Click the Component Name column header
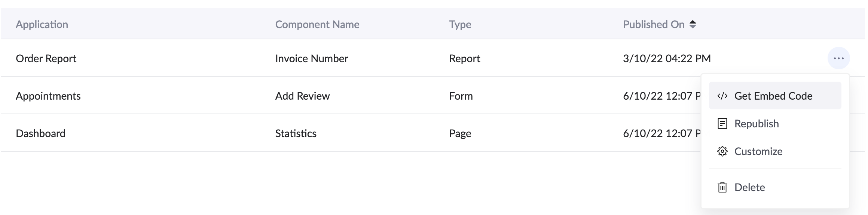Image resolution: width=868 pixels, height=215 pixels. coord(317,24)
